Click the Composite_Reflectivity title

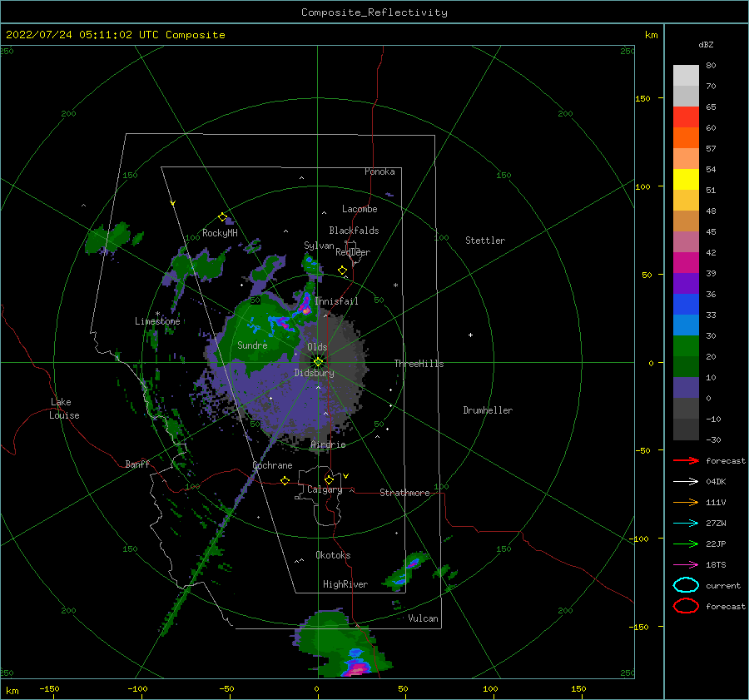374,12
